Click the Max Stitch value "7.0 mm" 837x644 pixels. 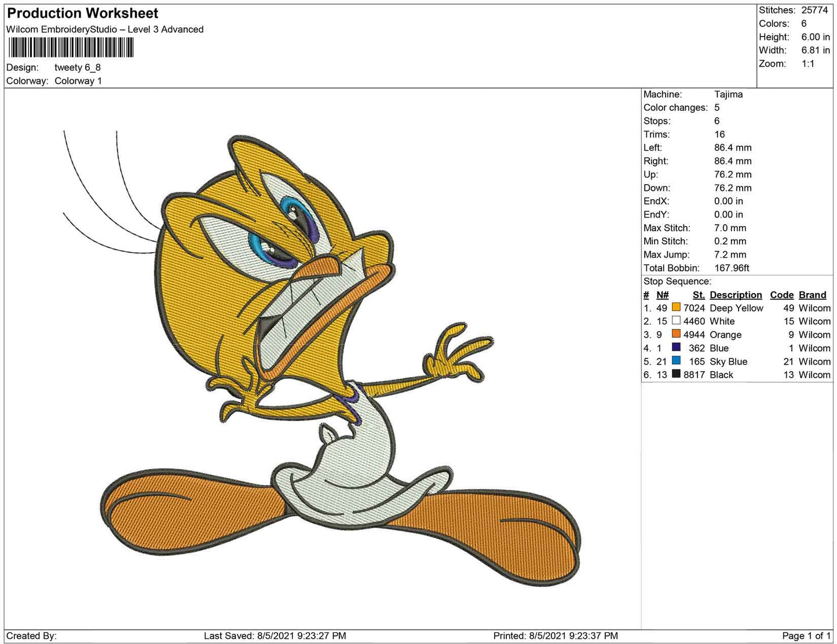(x=730, y=228)
